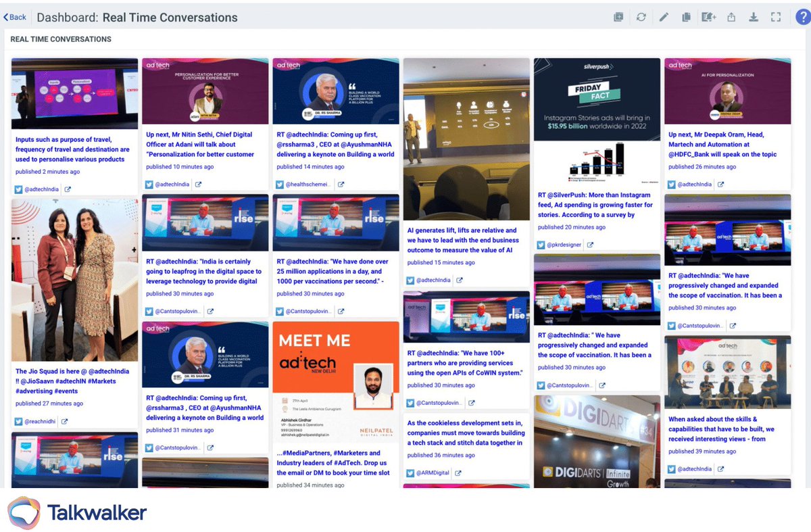Click the REAL TIME CONVERSATIONS section header
The height and width of the screenshot is (532, 811).
[x=61, y=39]
